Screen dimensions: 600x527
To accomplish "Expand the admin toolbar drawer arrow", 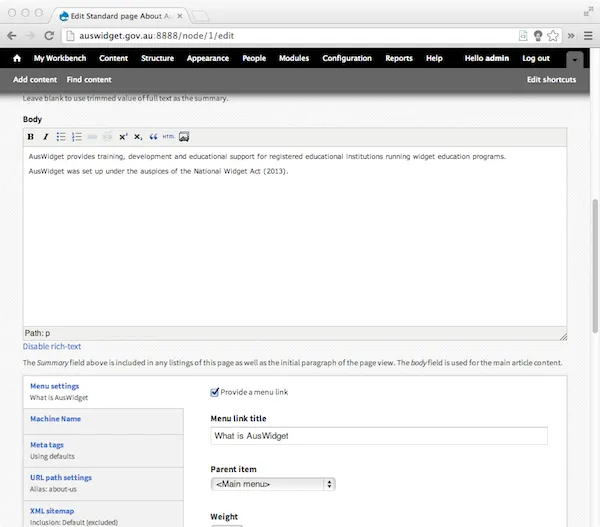I will pyautogui.click(x=573, y=59).
